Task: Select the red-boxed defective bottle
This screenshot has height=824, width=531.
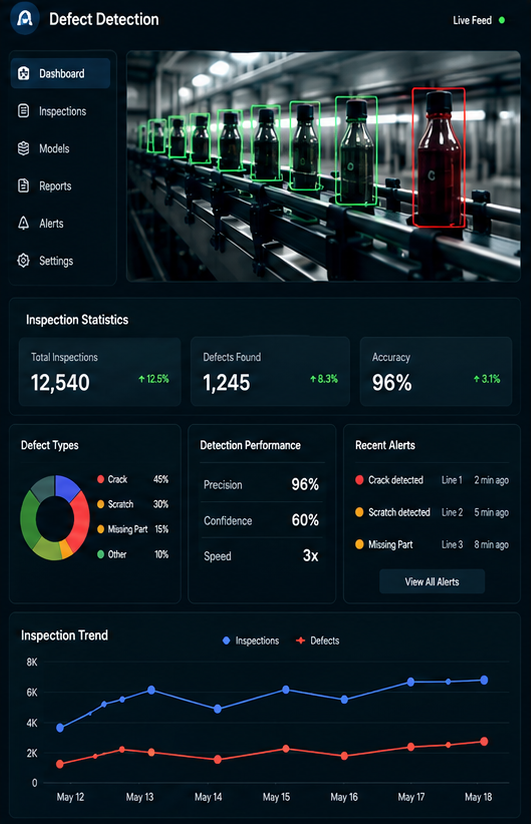Action: tap(438, 158)
